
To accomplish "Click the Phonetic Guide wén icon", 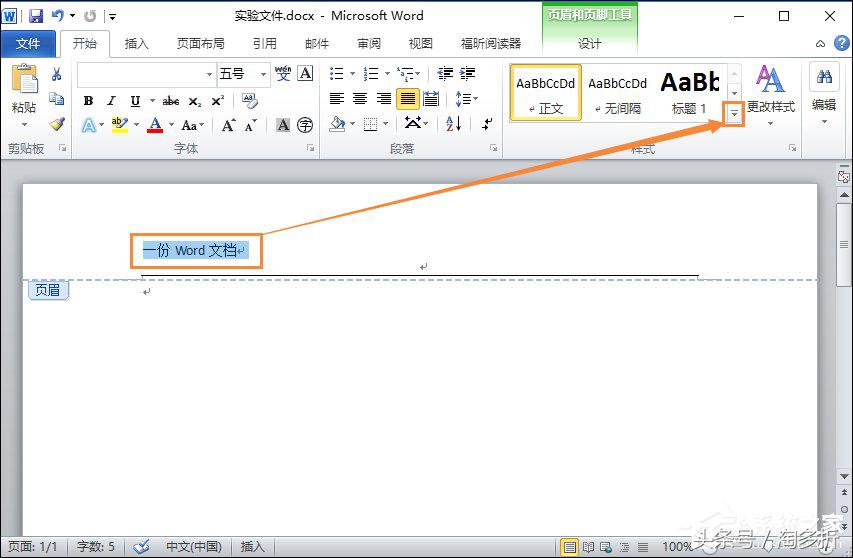I will coord(283,73).
